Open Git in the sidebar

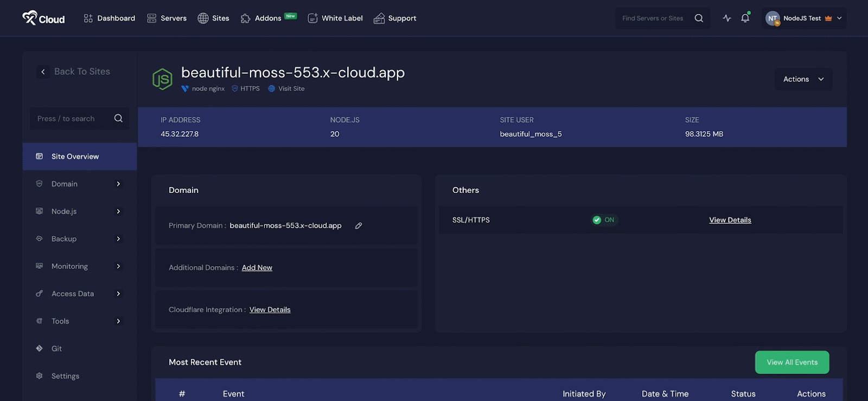tap(56, 348)
